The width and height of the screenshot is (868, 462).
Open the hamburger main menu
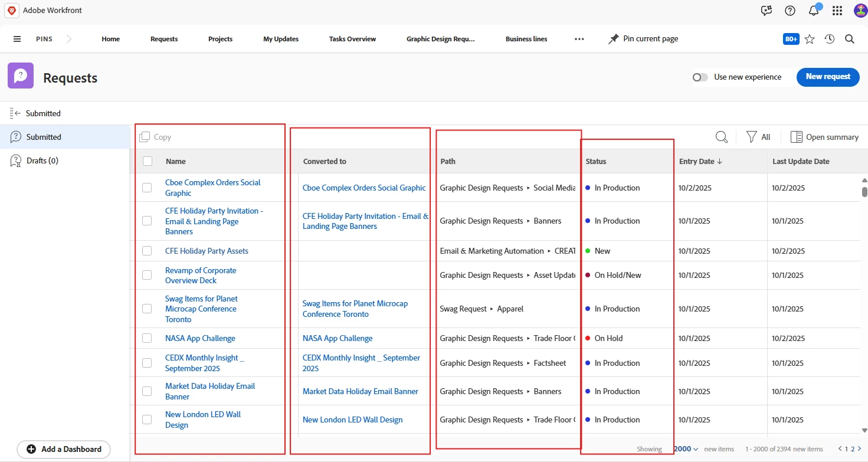[17, 39]
